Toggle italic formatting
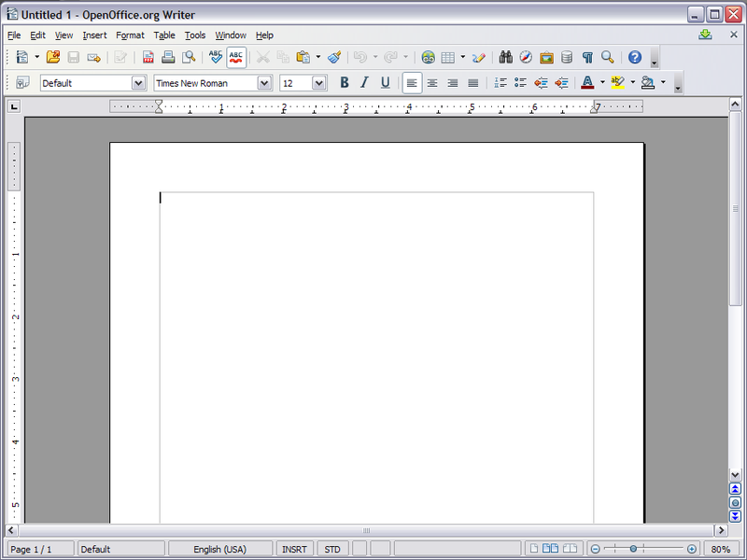Screen dimensions: 747x560 tap(364, 82)
